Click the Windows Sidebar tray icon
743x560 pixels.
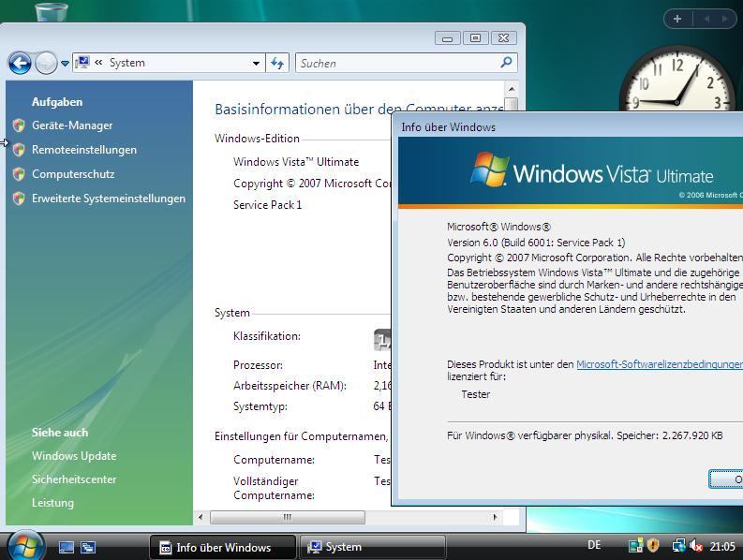tap(635, 546)
